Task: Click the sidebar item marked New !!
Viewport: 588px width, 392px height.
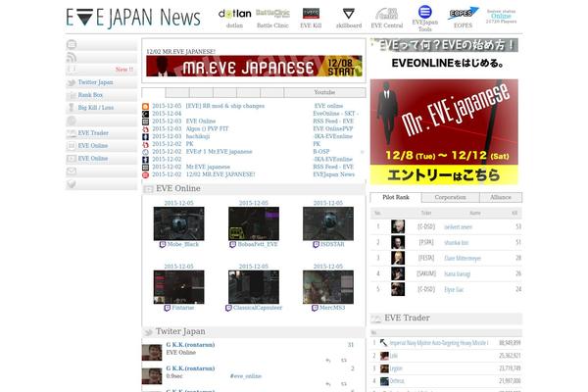Action: [x=102, y=70]
